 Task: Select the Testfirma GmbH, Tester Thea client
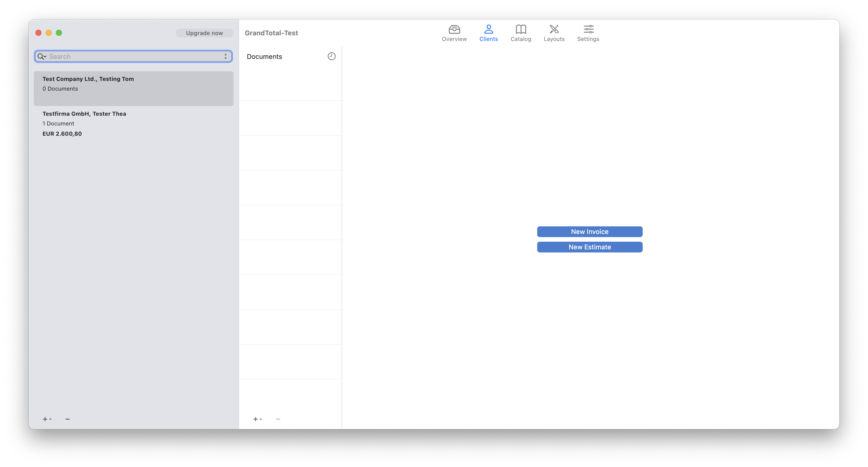point(133,123)
